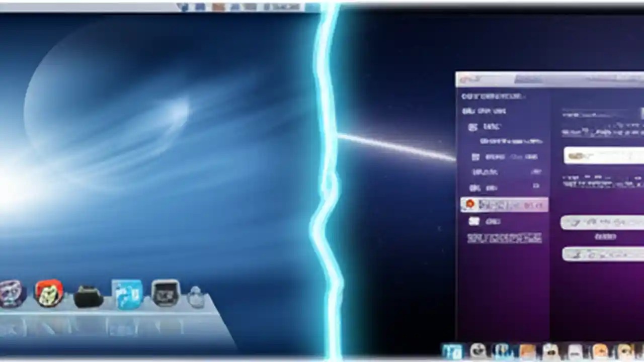This screenshot has width=644, height=362.
Task: Launch the red media player from the dock
Action: point(49,291)
